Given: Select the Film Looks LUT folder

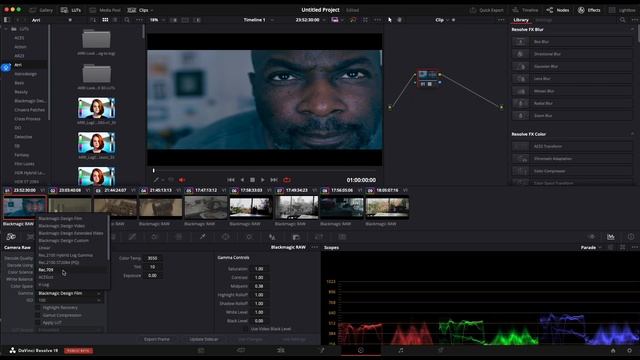Looking at the screenshot, I should tap(24, 164).
